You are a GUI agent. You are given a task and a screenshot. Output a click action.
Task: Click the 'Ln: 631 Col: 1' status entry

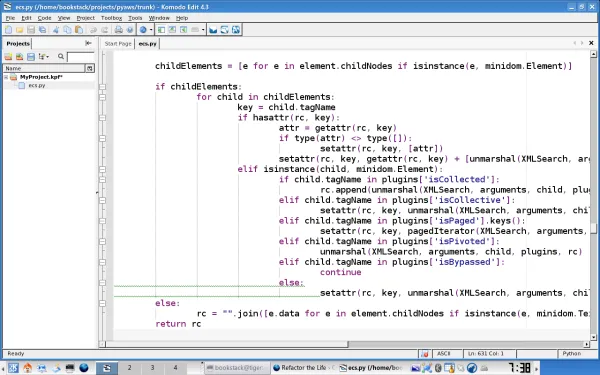tap(486, 354)
